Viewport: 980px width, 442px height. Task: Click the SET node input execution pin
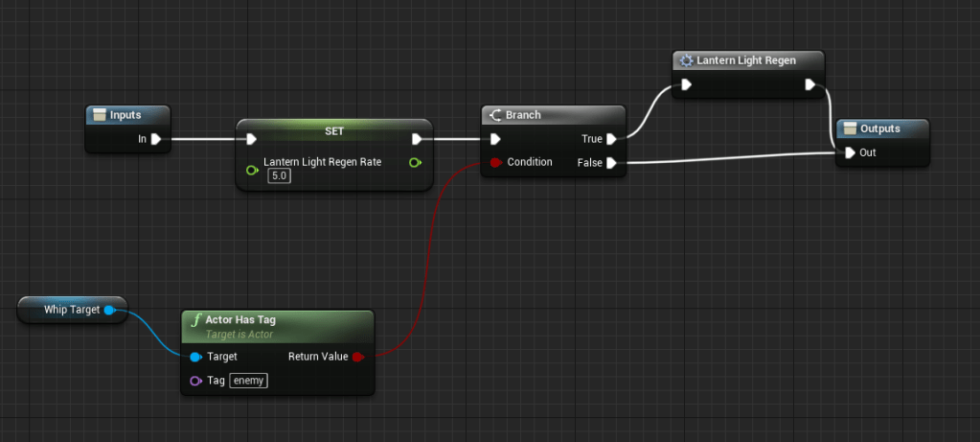click(x=251, y=139)
